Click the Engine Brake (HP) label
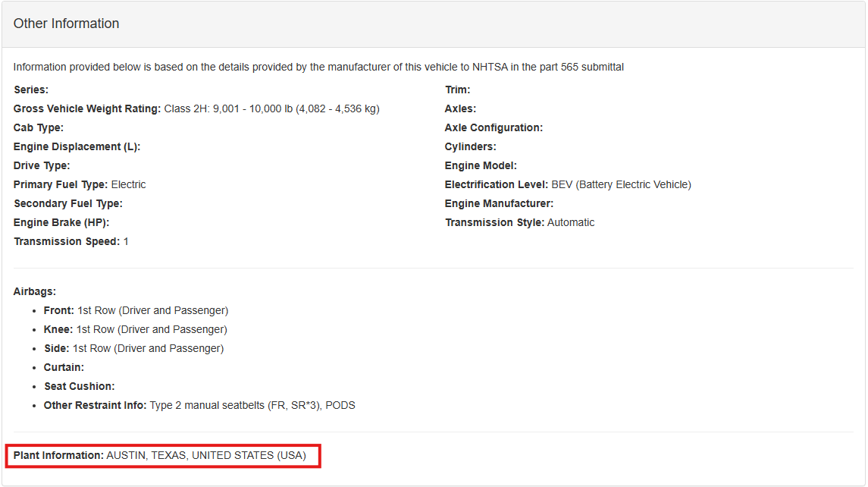 point(61,222)
